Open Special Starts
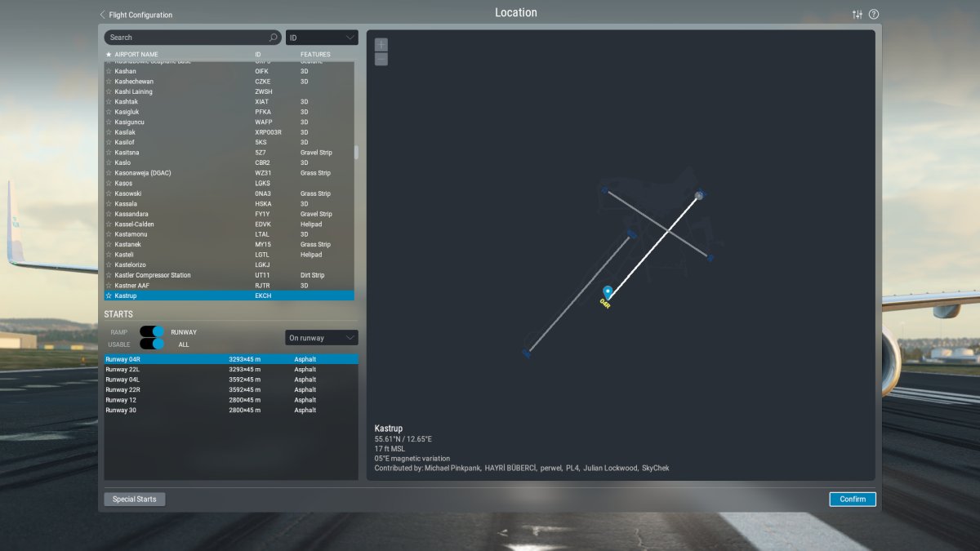 click(x=135, y=499)
